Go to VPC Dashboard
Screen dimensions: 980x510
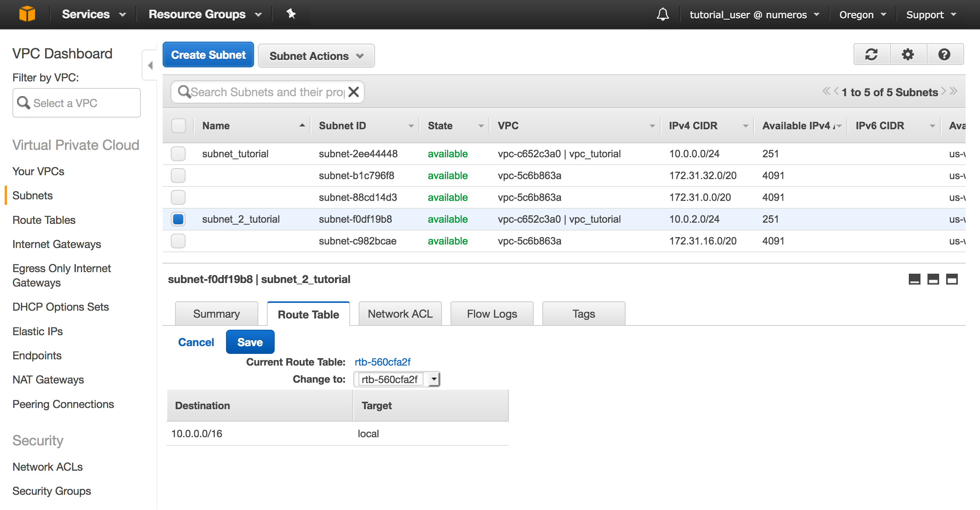coord(62,53)
